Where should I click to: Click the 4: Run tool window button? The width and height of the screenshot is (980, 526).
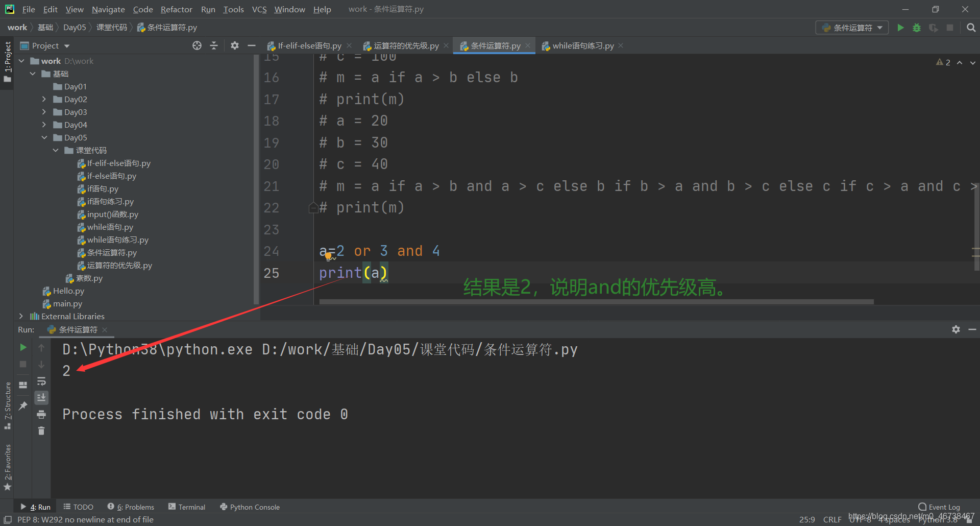pos(36,507)
